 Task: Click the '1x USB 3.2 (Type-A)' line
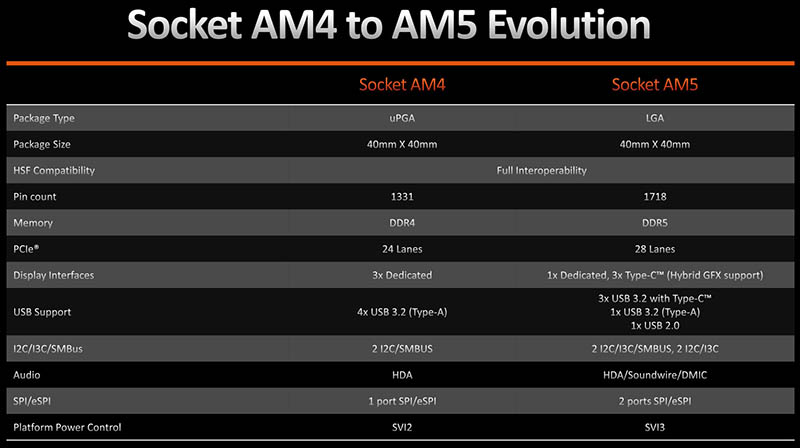tap(655, 312)
